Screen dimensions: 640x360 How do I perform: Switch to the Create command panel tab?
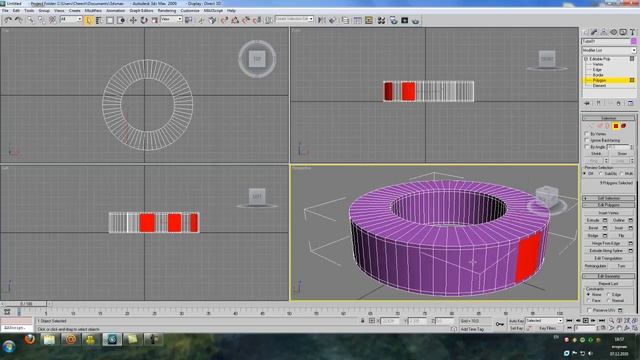point(585,32)
